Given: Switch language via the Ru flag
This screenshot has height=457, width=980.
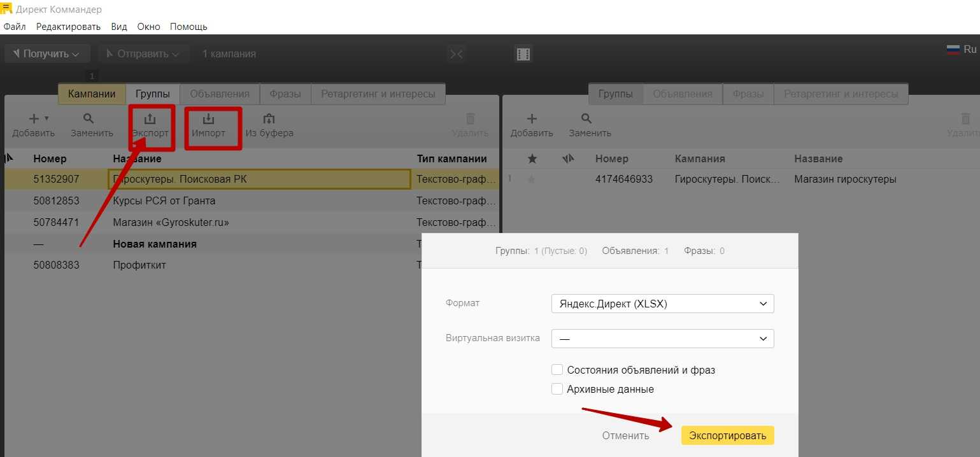Looking at the screenshot, I should [961, 50].
